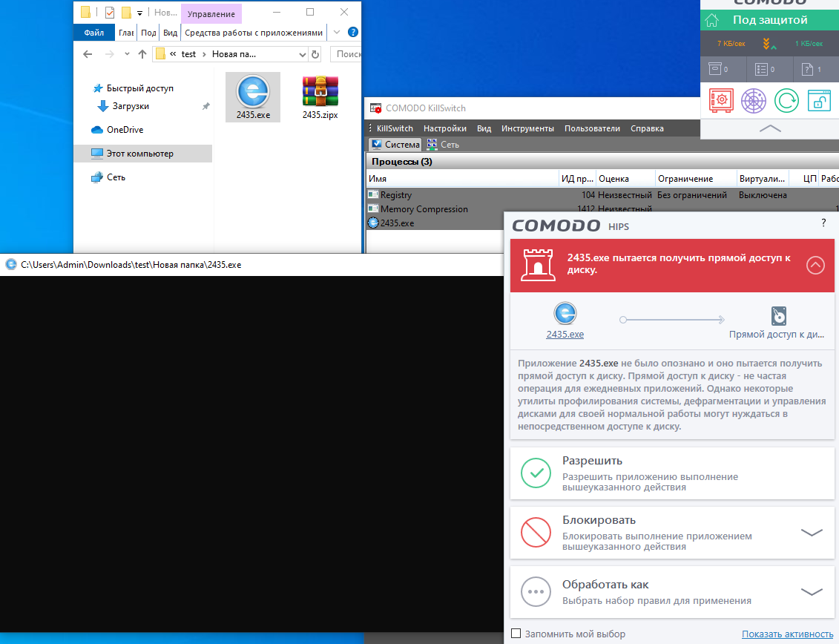839x644 pixels.
Task: Open recent locations dropdown arrow
Action: coord(127,54)
